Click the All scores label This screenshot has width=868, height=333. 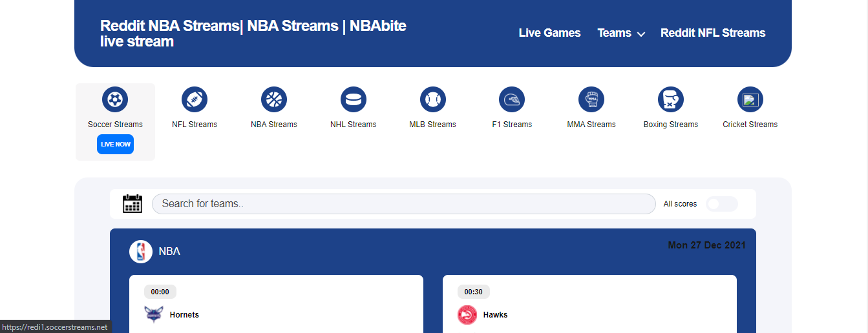[680, 204]
